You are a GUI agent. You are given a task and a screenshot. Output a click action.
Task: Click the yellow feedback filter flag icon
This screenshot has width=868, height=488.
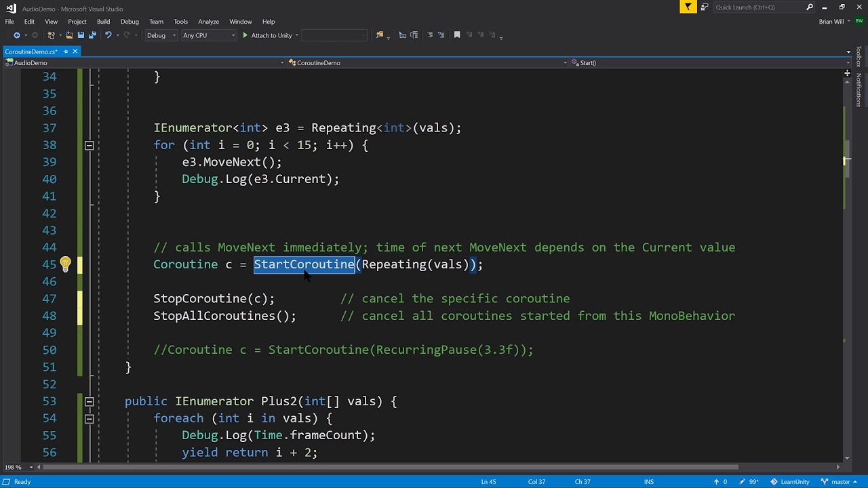(x=688, y=7)
